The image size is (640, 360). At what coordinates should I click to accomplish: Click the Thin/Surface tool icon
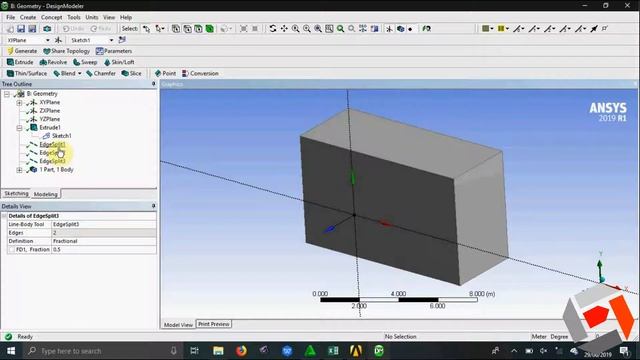10,73
